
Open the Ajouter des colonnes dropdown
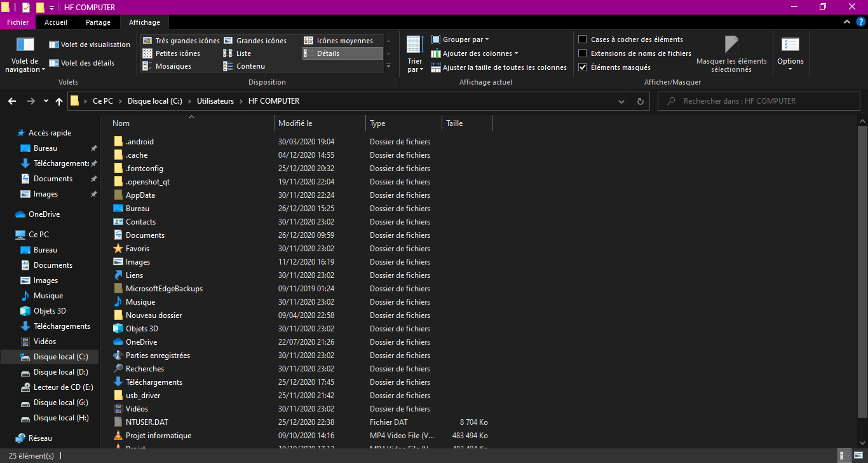click(475, 53)
